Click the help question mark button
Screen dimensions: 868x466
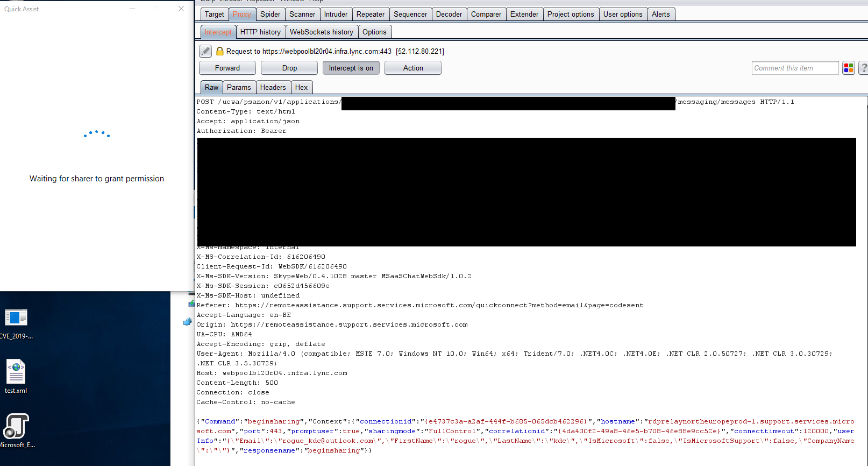[863, 68]
